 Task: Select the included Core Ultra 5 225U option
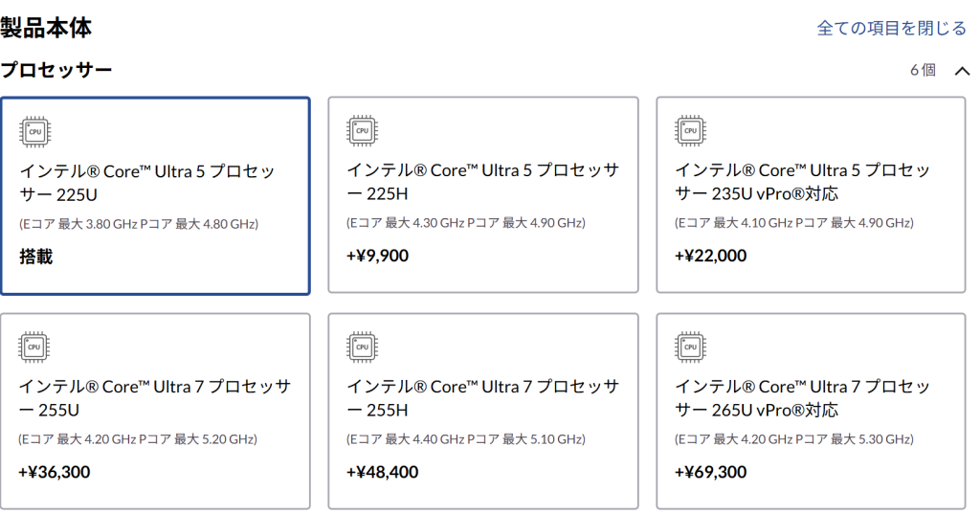point(155,195)
